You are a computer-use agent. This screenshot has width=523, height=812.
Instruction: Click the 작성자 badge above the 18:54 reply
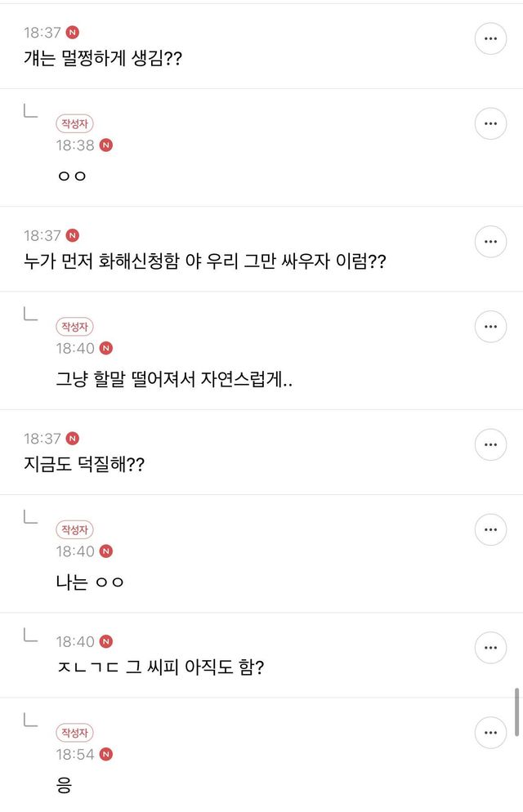(74, 732)
